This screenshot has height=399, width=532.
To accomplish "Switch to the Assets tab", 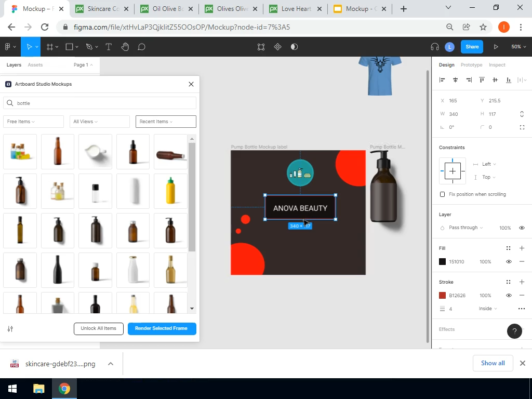I will [35, 65].
